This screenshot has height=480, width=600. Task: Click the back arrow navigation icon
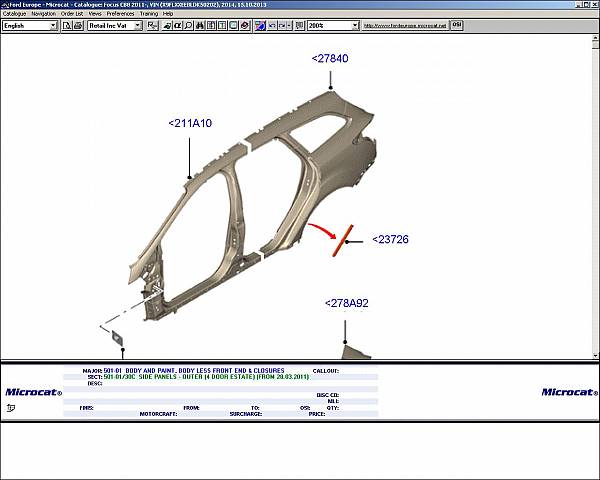[x=272, y=26]
